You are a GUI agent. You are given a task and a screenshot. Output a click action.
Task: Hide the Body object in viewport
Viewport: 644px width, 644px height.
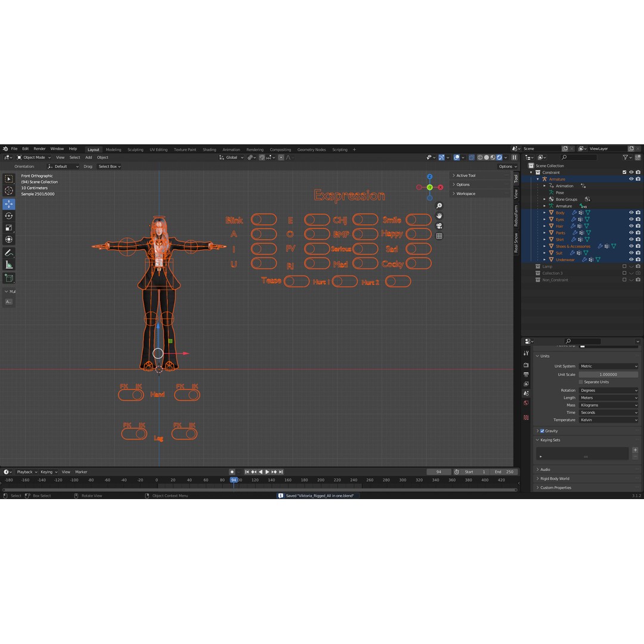click(631, 213)
